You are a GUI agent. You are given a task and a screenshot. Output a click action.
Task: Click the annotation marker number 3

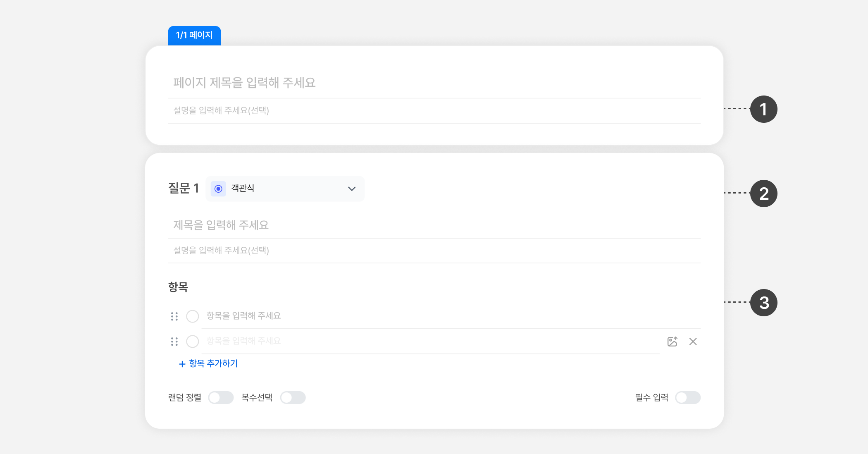[763, 303]
